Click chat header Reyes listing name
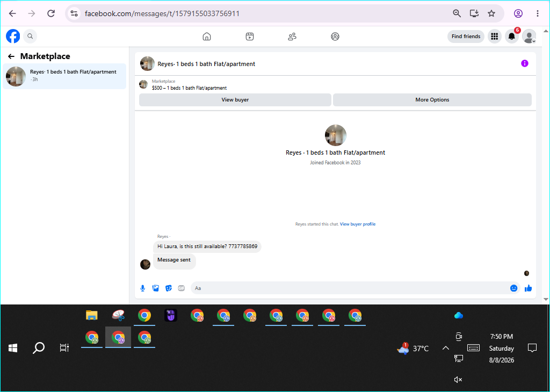 (206, 64)
